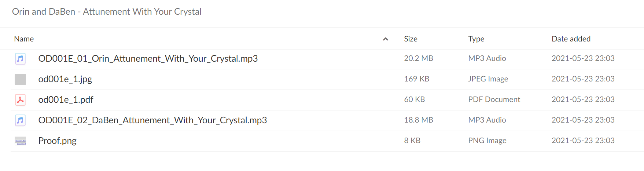Select the date added for Proof.png

[x=583, y=141]
